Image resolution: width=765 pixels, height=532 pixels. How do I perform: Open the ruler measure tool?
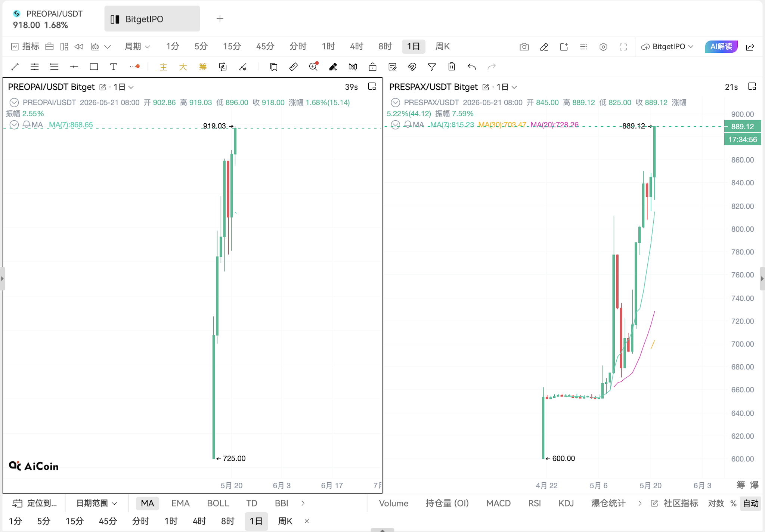pos(294,67)
